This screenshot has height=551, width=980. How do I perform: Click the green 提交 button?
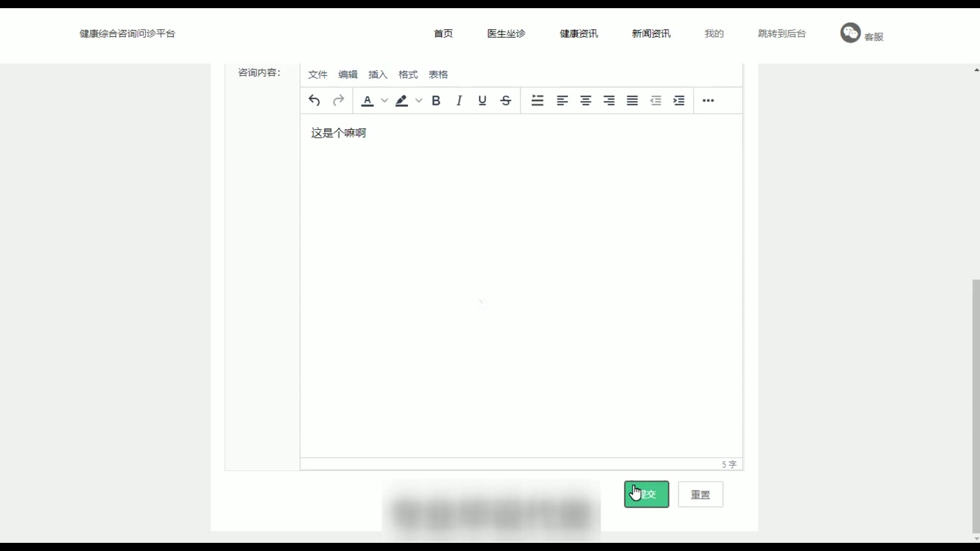(646, 494)
